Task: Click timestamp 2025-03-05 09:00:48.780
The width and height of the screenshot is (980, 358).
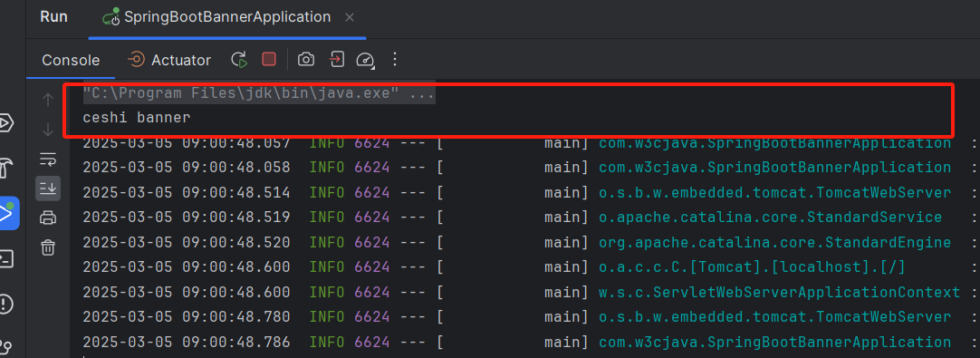Action: (187, 317)
